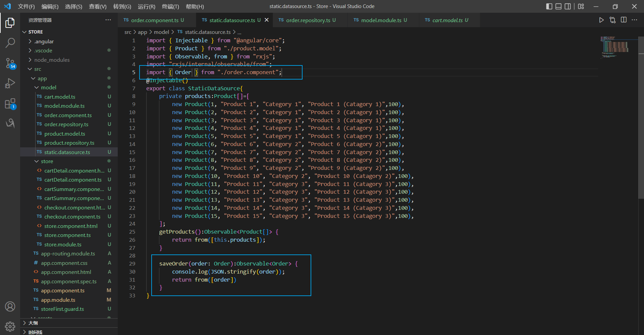
Task: Open the Extensions view in activity bar
Action: coord(10,104)
